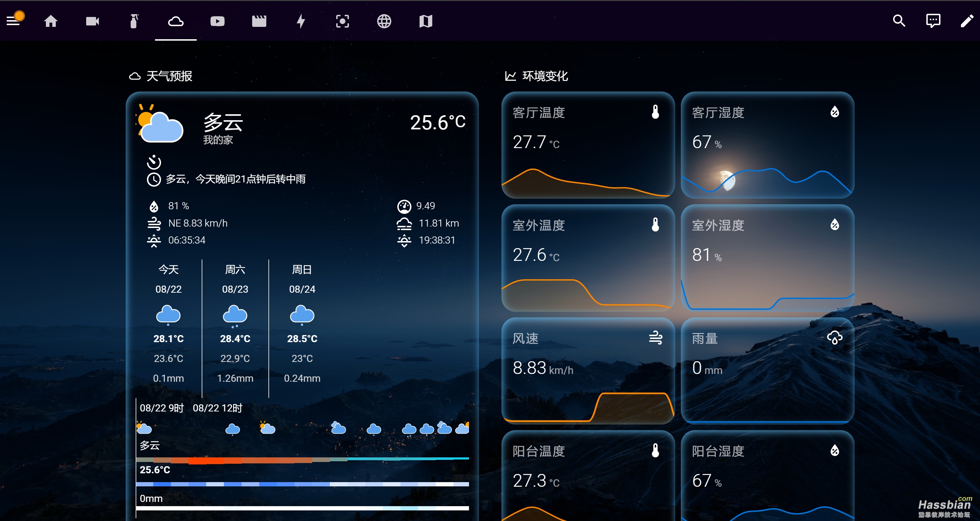Click the 周日 high temperature 28.5°C
980x521 pixels.
pos(302,339)
